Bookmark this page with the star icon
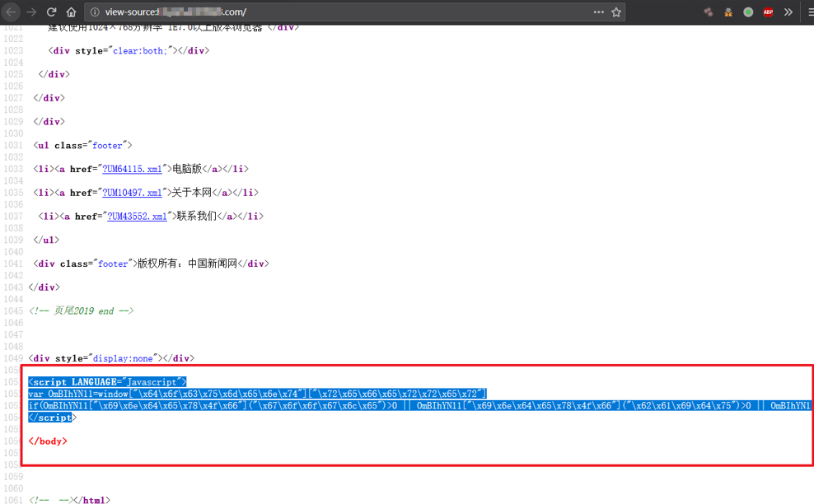This screenshot has height=504, width=814. click(616, 12)
